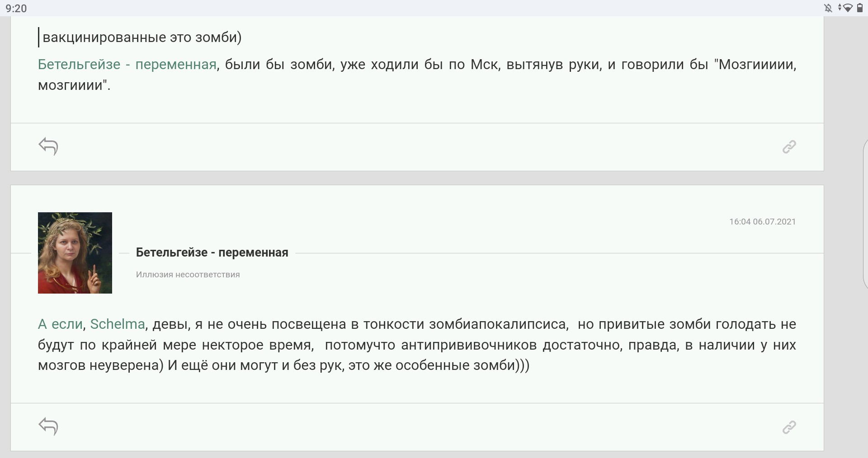Copy permalink of the 16:04 post
The width and height of the screenshot is (868, 458).
[789, 427]
